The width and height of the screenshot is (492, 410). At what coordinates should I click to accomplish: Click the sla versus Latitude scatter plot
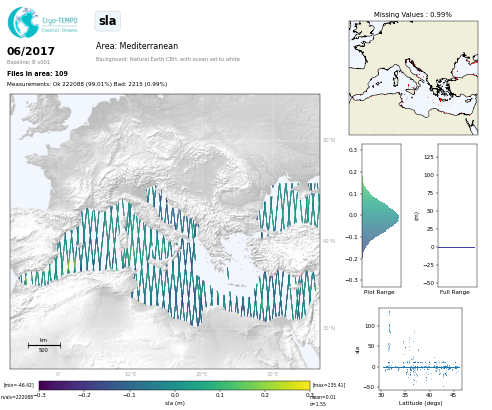pyautogui.click(x=420, y=349)
